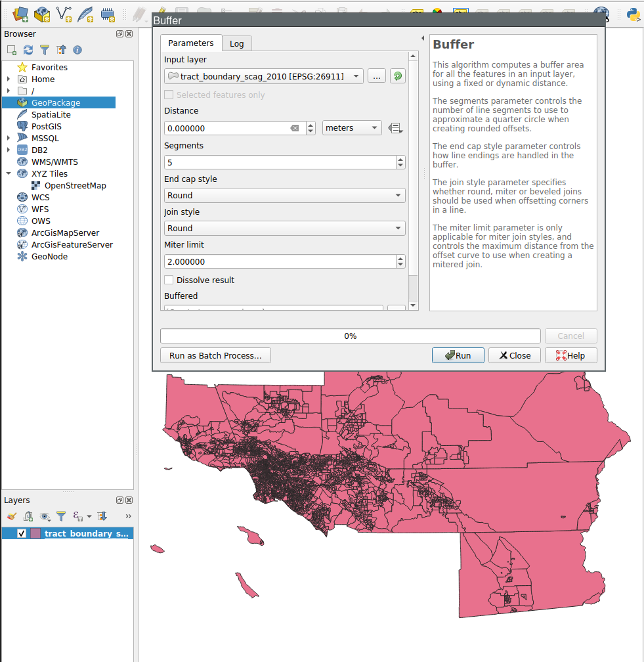Click the New Shapefile Layer icon
The width and height of the screenshot is (644, 662).
click(x=64, y=13)
